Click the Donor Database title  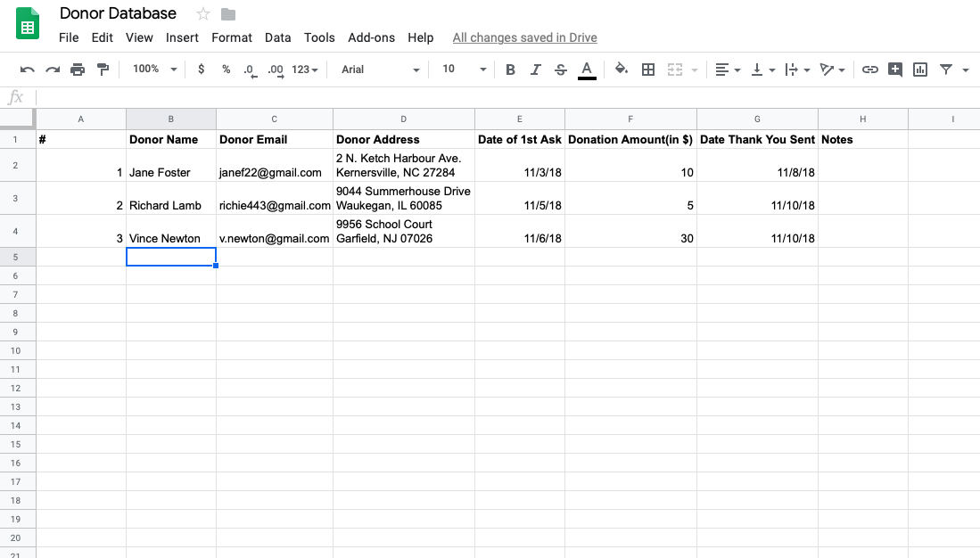point(118,13)
